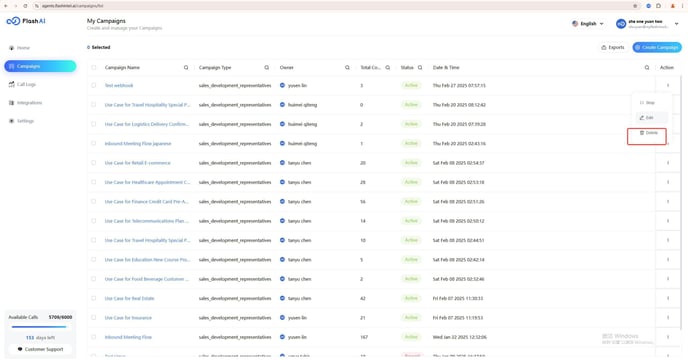This screenshot has width=688, height=360.
Task: Search icon in Owner column header
Action: [x=347, y=68]
